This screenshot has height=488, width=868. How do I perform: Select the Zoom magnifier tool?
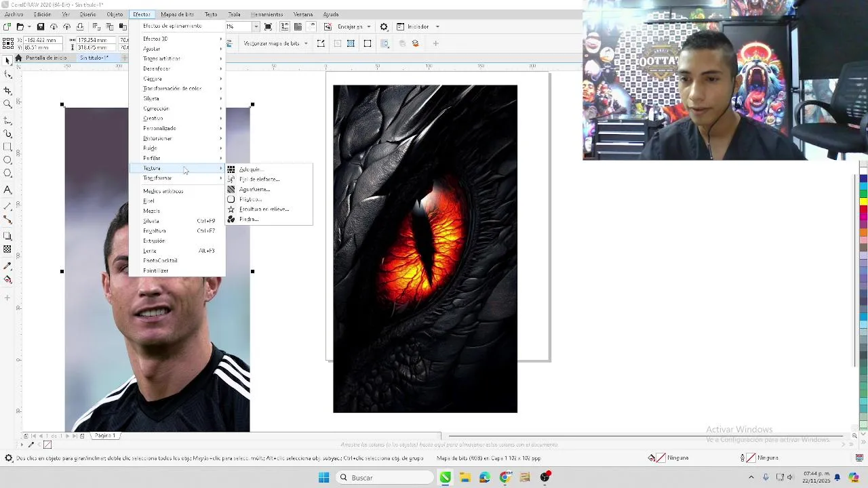(x=7, y=104)
